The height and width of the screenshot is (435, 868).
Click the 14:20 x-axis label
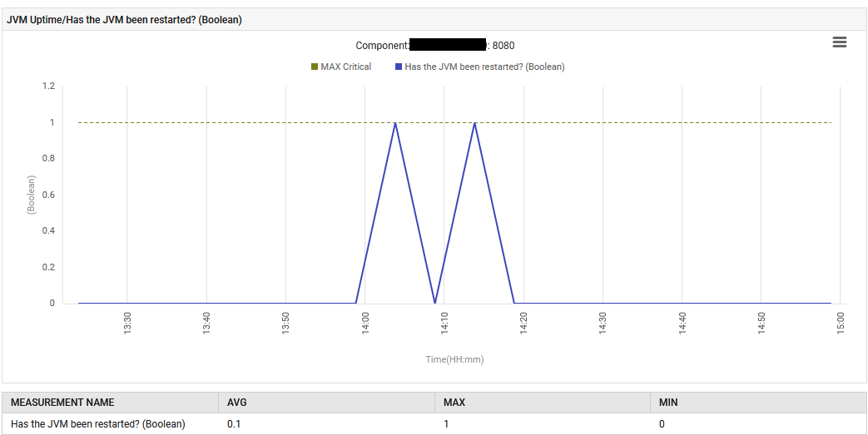pyautogui.click(x=523, y=322)
